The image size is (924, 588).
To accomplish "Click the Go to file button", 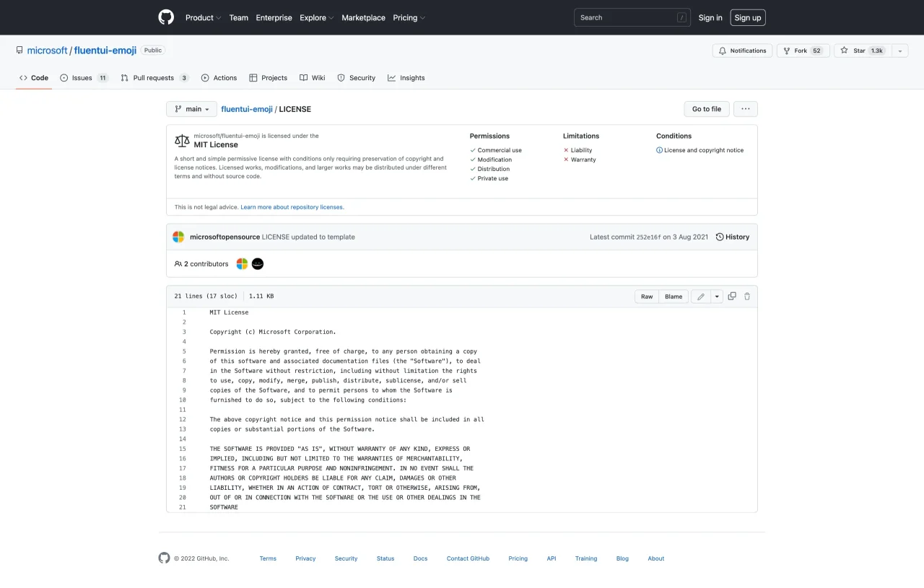I will [x=707, y=109].
